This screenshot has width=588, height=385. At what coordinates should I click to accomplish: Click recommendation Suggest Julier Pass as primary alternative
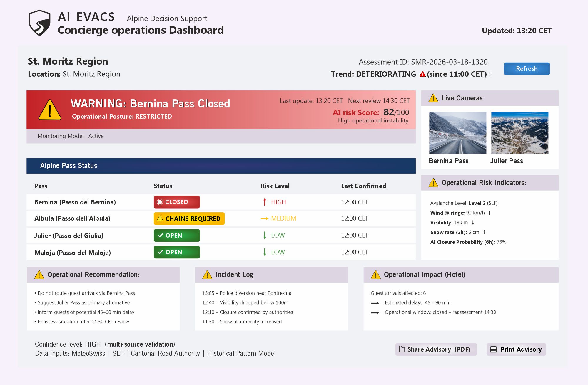82,302
